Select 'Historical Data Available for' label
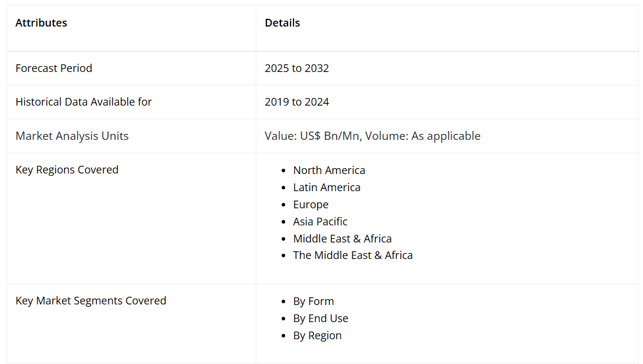The width and height of the screenshot is (643, 364). 83,102
